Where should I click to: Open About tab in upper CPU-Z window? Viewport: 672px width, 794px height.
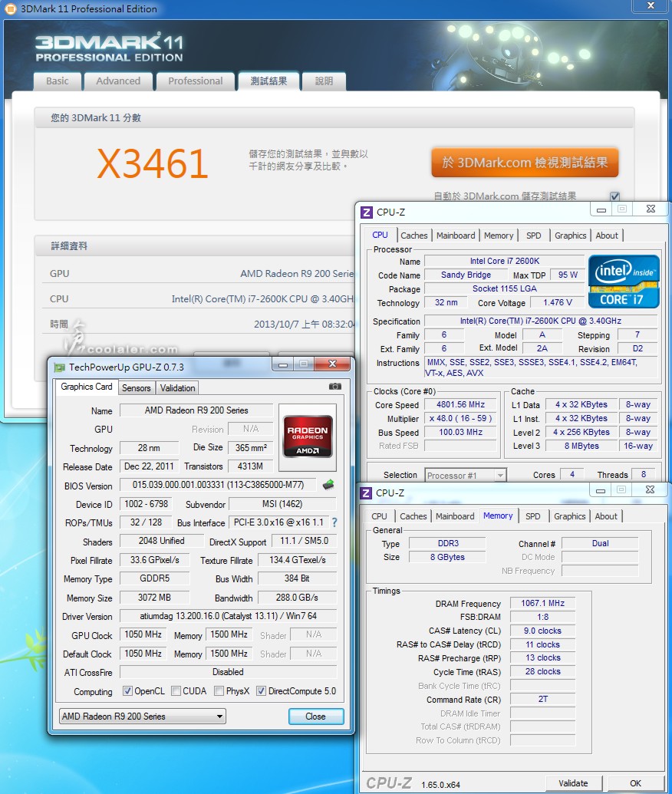tap(607, 236)
